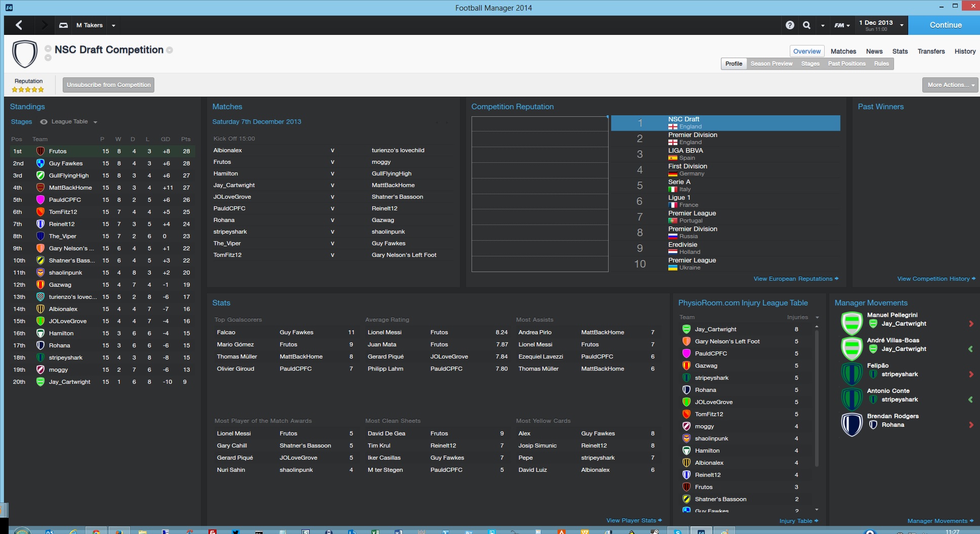The height and width of the screenshot is (534, 980).
Task: Click the large badge beside Manuel Pellegrini
Action: point(852,324)
